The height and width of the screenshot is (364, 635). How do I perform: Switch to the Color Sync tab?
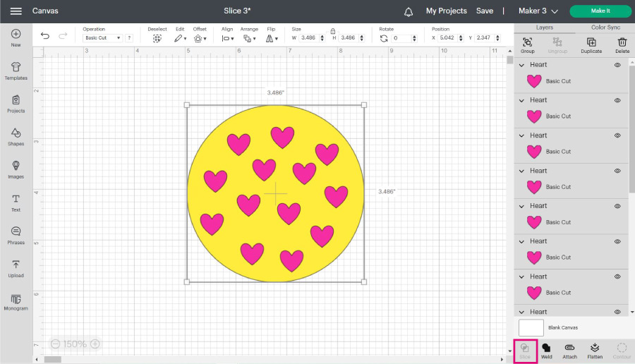(x=605, y=28)
